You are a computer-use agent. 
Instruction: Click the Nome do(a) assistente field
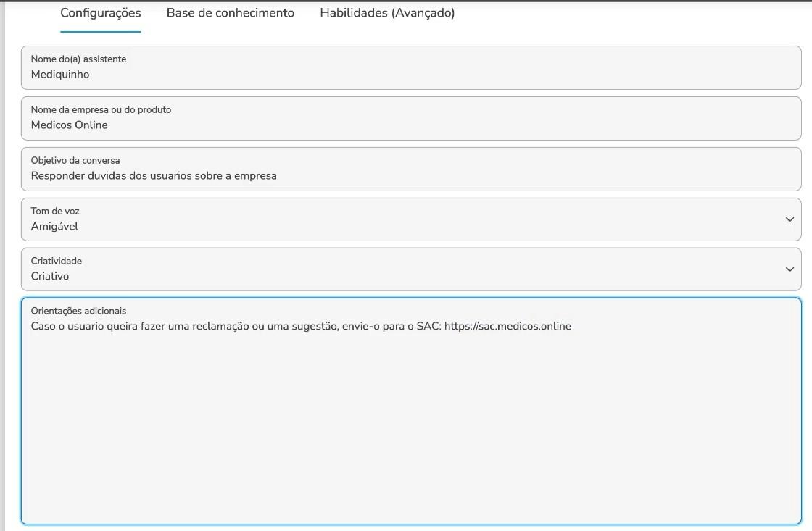point(411,68)
